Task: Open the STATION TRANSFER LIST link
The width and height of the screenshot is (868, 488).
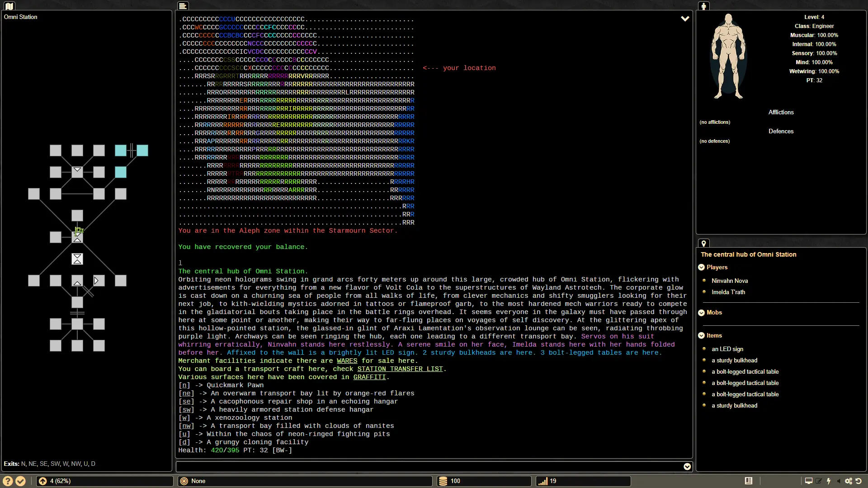Action: (x=400, y=369)
